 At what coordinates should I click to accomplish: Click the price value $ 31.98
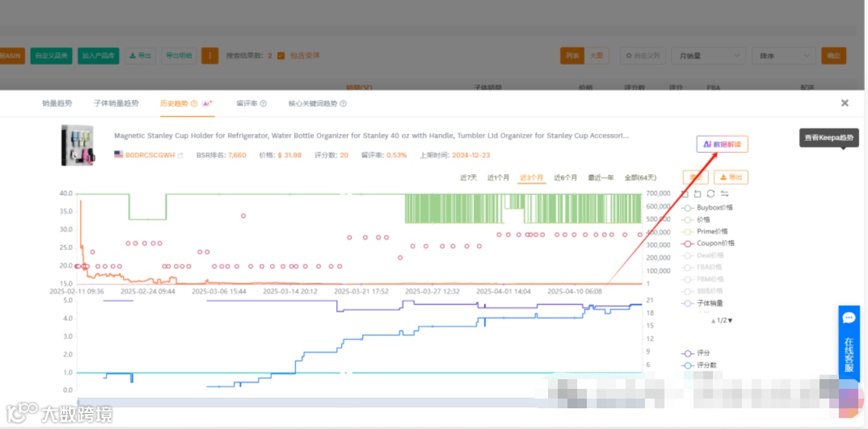coord(290,155)
